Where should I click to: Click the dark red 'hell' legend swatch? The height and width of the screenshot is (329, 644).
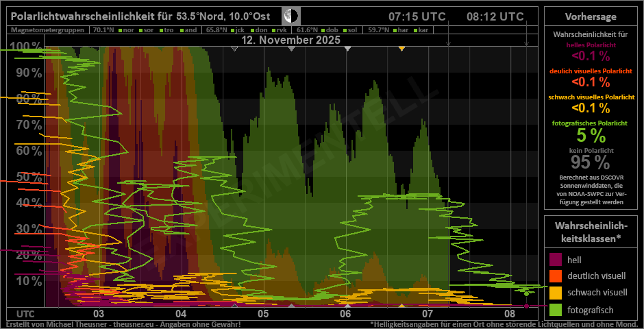coord(556,259)
